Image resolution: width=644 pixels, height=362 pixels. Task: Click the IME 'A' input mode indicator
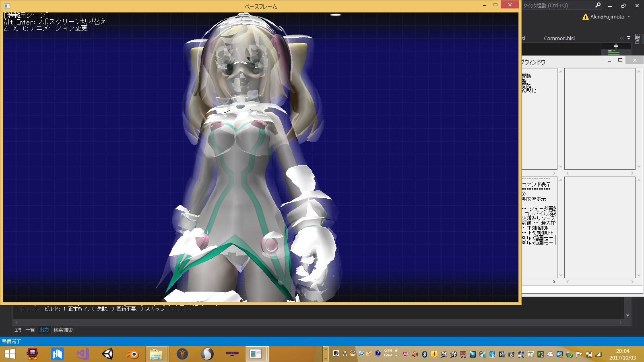(345, 354)
